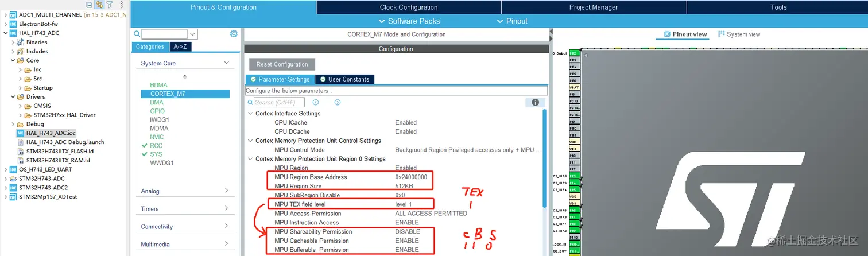Collapse the System Core category

(227, 63)
